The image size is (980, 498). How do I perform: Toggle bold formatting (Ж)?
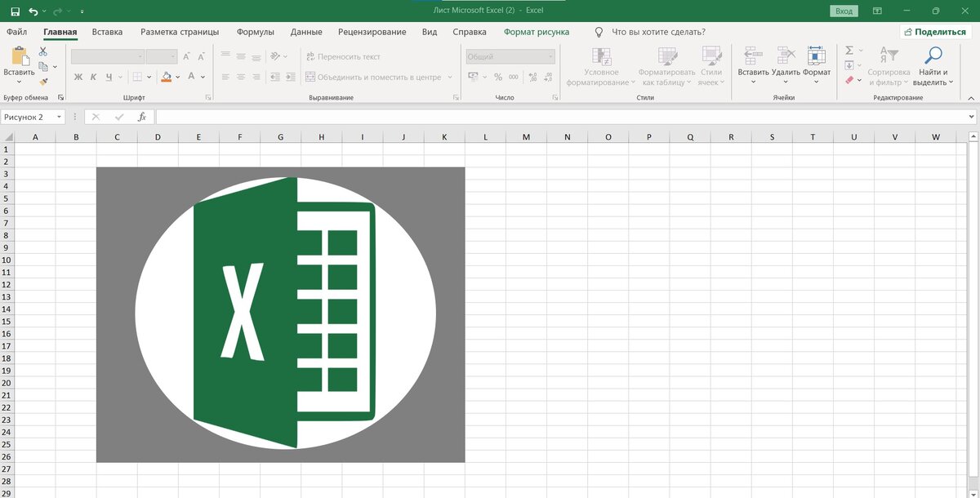tap(78, 77)
